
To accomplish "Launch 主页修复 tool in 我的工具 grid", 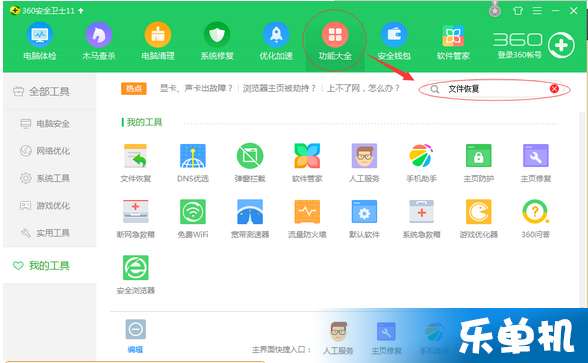I will [536, 156].
